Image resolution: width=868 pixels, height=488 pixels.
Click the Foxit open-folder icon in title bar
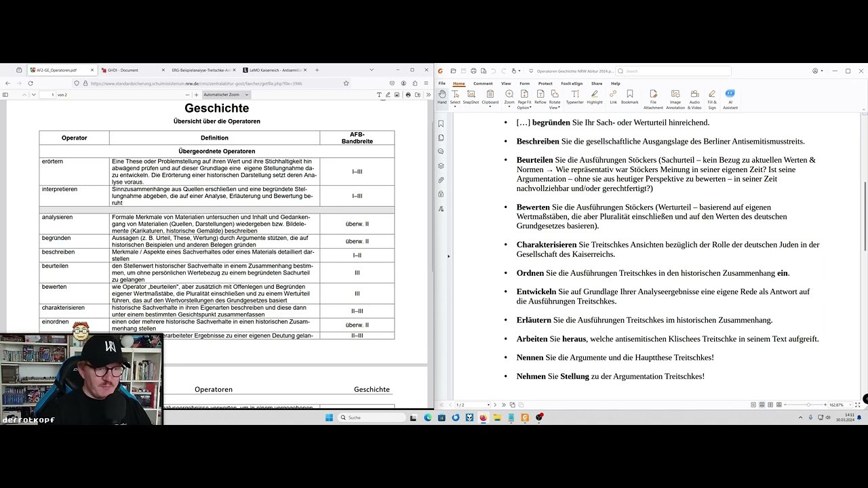pos(453,70)
